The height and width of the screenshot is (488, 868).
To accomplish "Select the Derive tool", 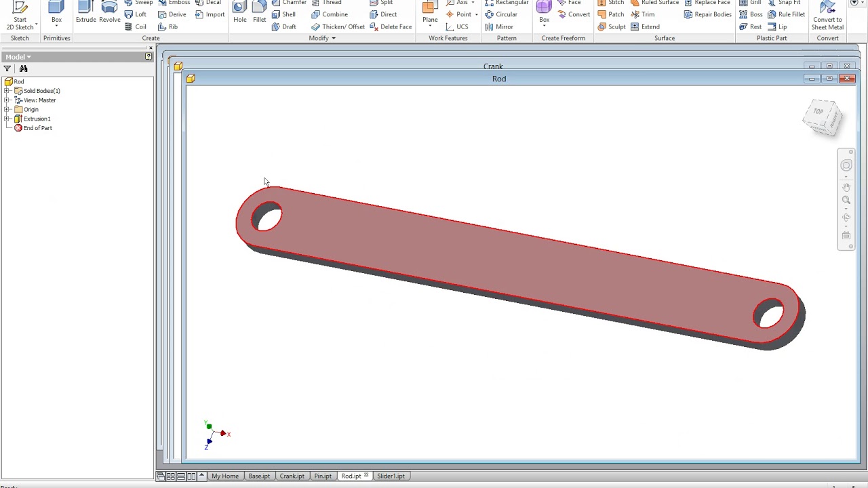I will point(172,14).
